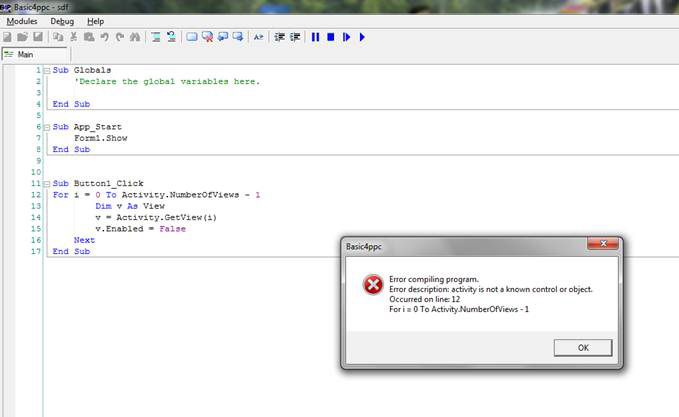Click the font size A icon
This screenshot has width=679, height=417.
(x=259, y=37)
